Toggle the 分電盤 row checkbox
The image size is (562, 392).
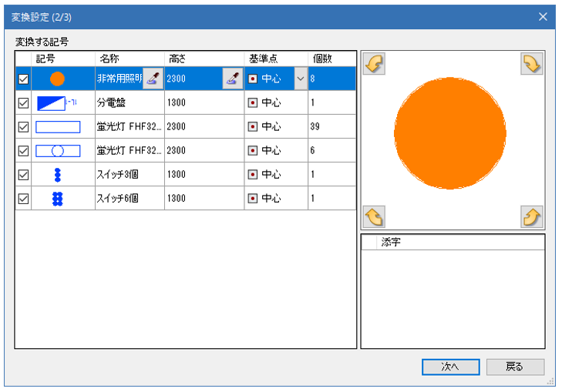[x=23, y=102]
